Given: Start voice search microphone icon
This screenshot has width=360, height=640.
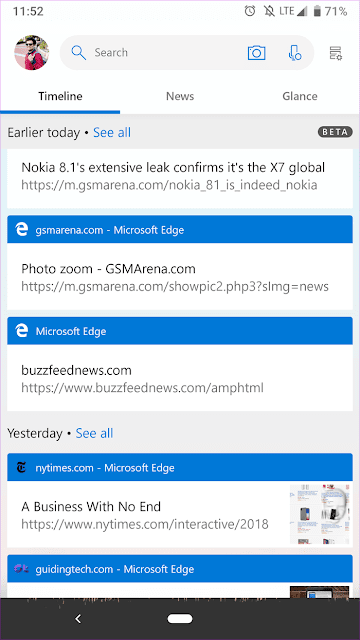Looking at the screenshot, I should 294,53.
